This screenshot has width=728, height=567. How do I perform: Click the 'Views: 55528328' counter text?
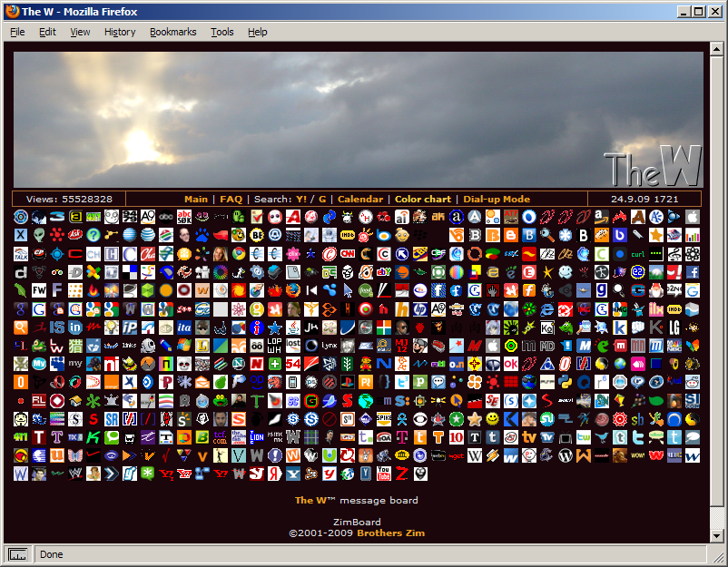pyautogui.click(x=69, y=199)
